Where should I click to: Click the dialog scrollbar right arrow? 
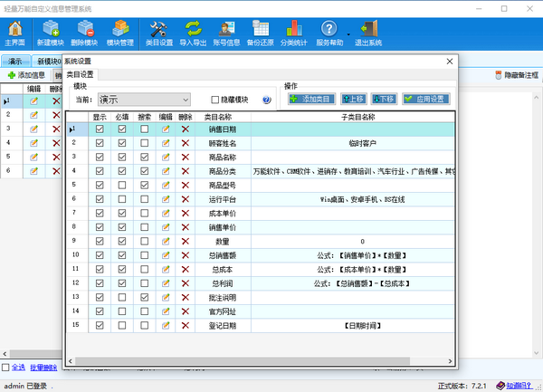(x=450, y=361)
